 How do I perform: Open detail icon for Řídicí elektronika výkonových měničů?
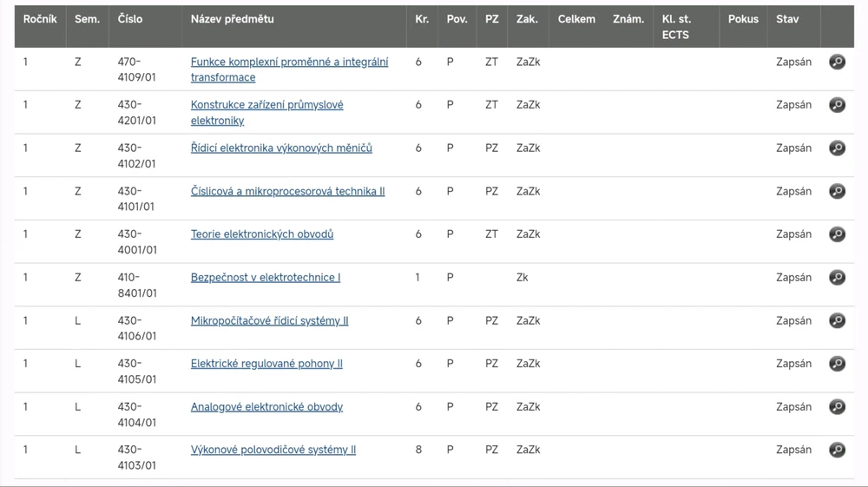(837, 148)
